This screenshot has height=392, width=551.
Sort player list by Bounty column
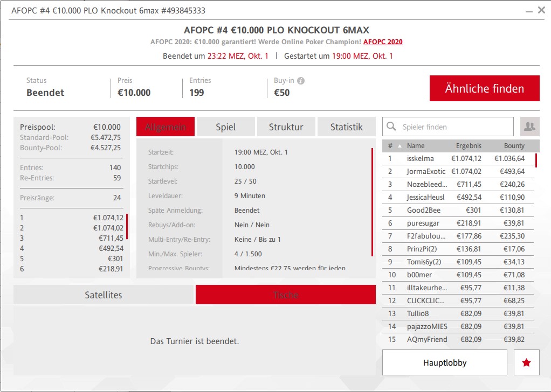pyautogui.click(x=514, y=146)
